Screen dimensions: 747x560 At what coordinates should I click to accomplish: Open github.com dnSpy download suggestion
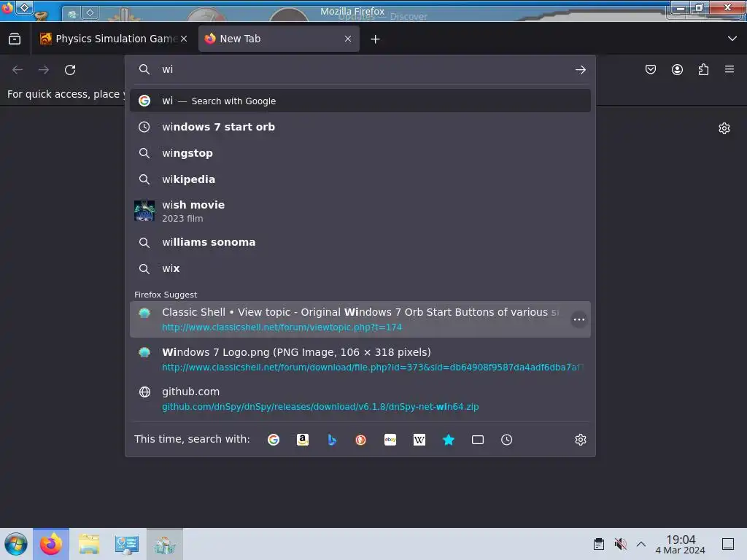(x=360, y=399)
